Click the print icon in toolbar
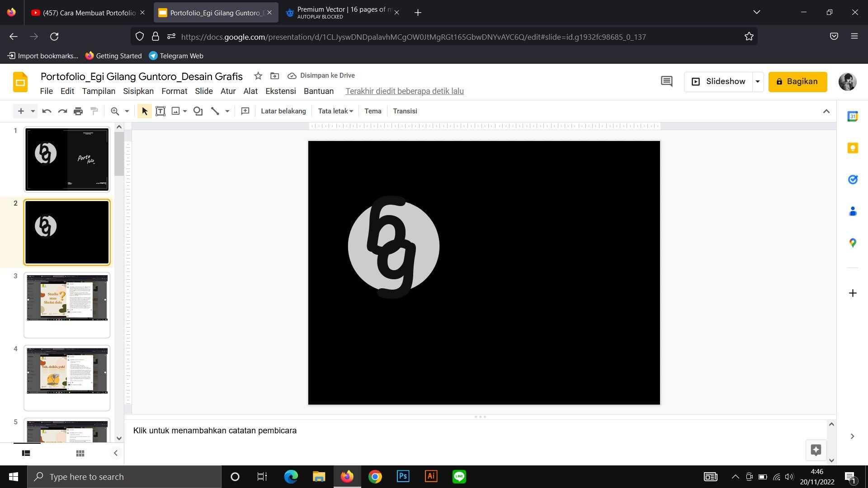868x488 pixels. [x=78, y=111]
